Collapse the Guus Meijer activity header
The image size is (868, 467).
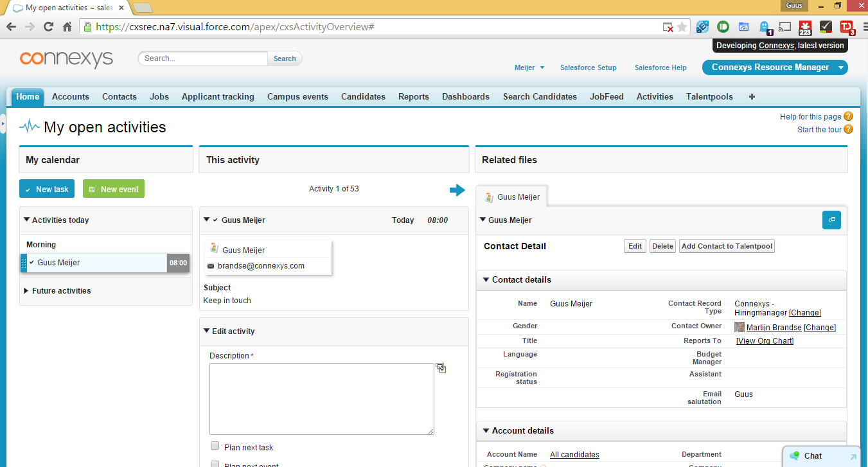click(207, 220)
